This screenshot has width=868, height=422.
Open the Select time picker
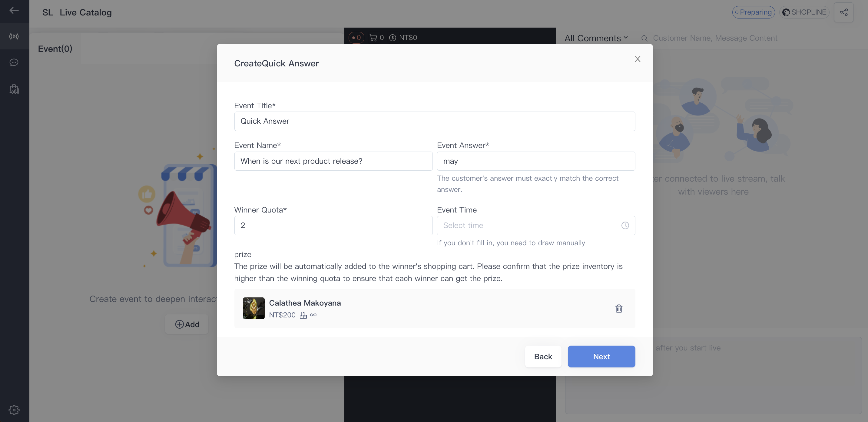(x=536, y=225)
